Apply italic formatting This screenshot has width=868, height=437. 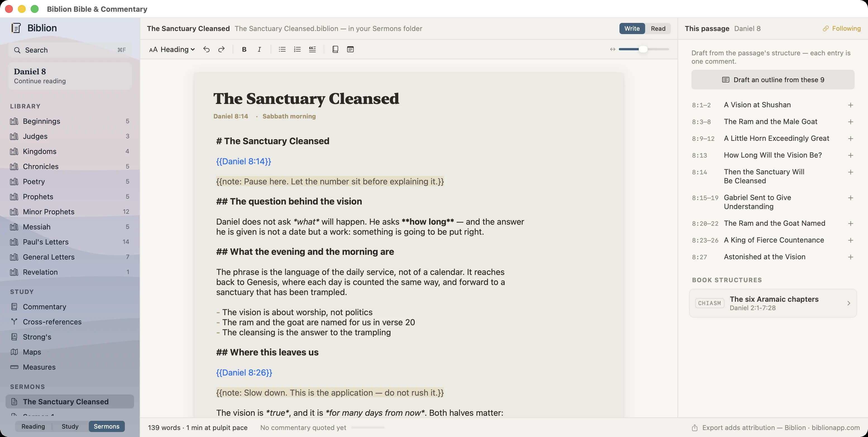[x=259, y=49]
